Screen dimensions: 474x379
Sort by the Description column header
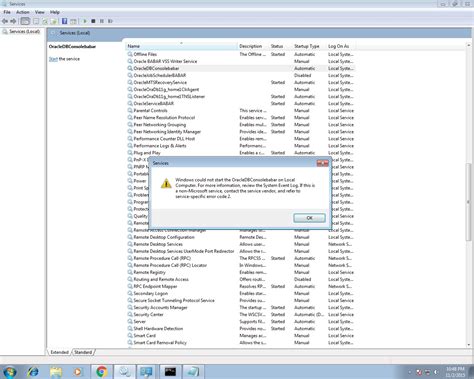click(x=253, y=46)
